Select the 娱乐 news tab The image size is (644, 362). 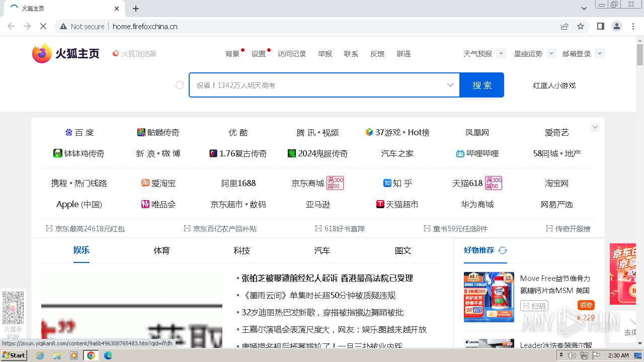tap(82, 250)
